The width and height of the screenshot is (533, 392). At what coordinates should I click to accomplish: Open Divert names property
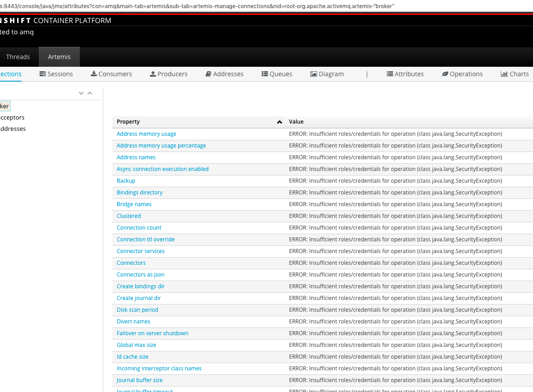click(133, 322)
